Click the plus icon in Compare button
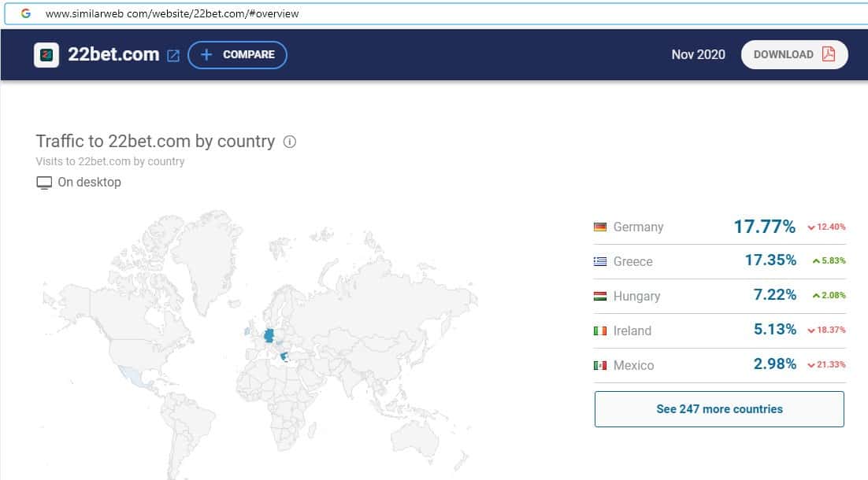Viewport: 868px width, 480px height. point(206,55)
